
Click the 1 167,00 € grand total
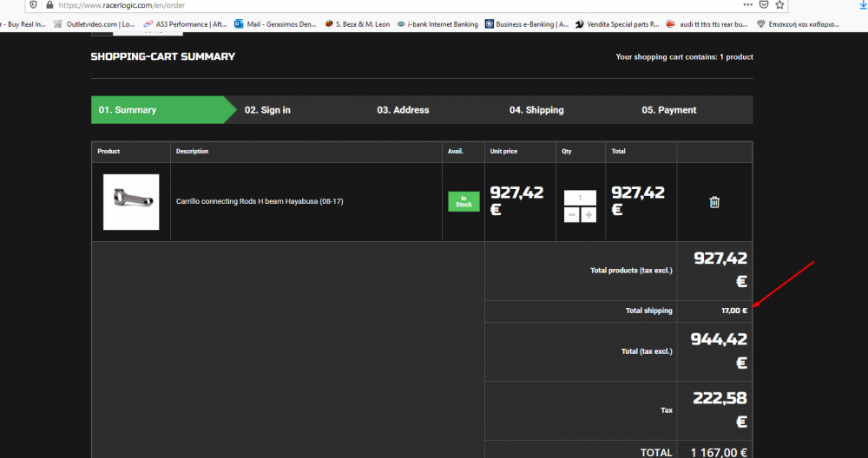pos(719,452)
